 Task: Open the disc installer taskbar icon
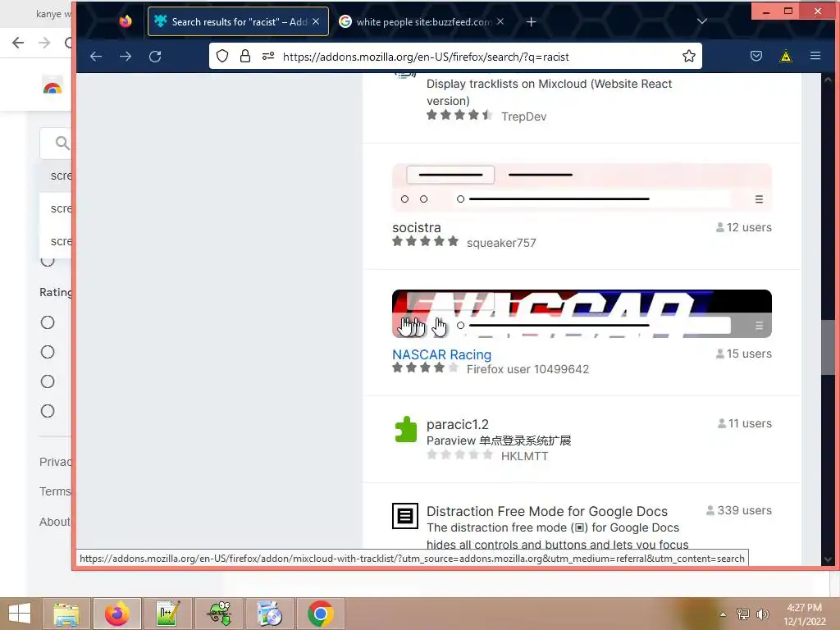[x=269, y=614]
